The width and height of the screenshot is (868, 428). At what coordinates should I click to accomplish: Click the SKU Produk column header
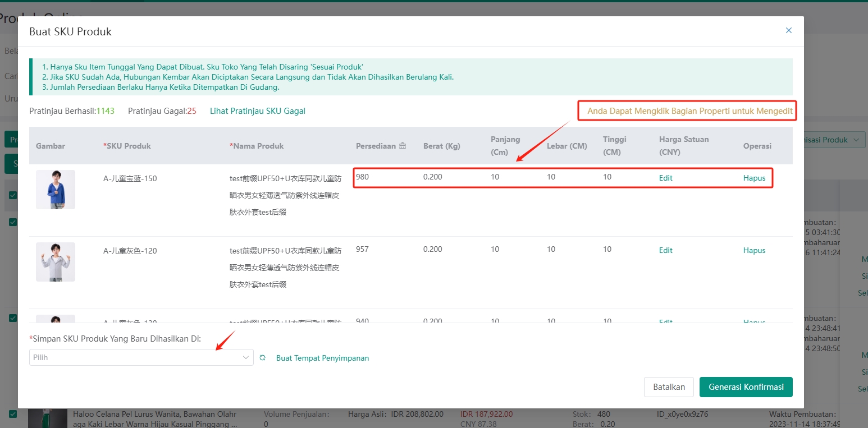127,146
